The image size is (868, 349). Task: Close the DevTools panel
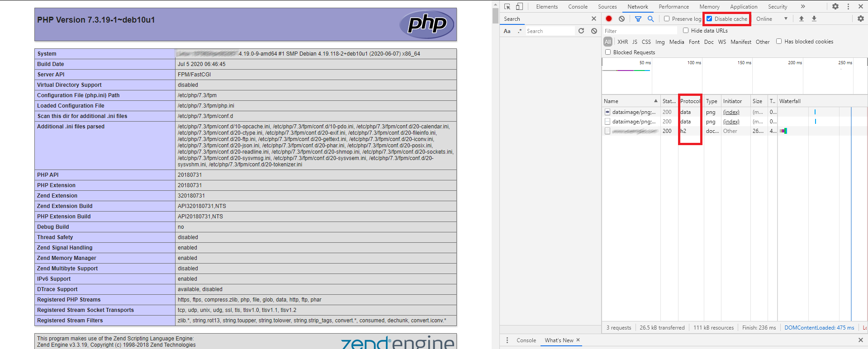coord(860,6)
